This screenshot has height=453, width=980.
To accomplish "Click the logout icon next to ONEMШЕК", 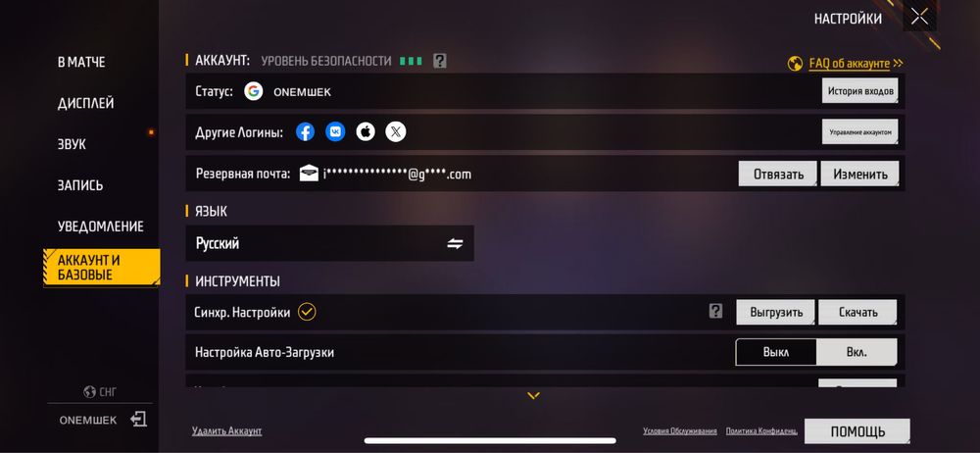I will point(139,420).
